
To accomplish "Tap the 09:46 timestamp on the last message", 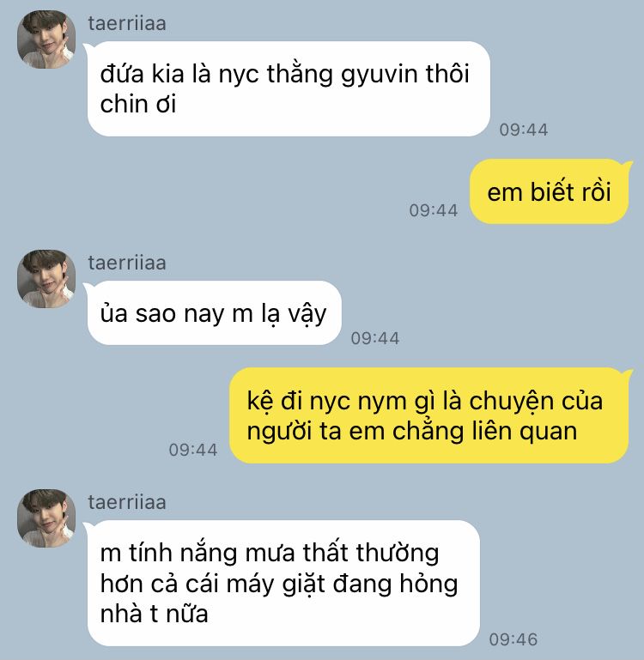I will (513, 639).
